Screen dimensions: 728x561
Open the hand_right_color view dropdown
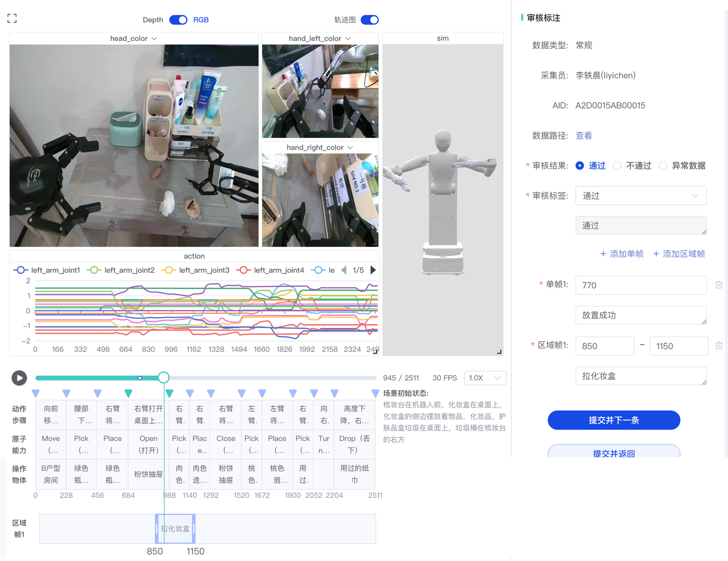click(x=320, y=147)
